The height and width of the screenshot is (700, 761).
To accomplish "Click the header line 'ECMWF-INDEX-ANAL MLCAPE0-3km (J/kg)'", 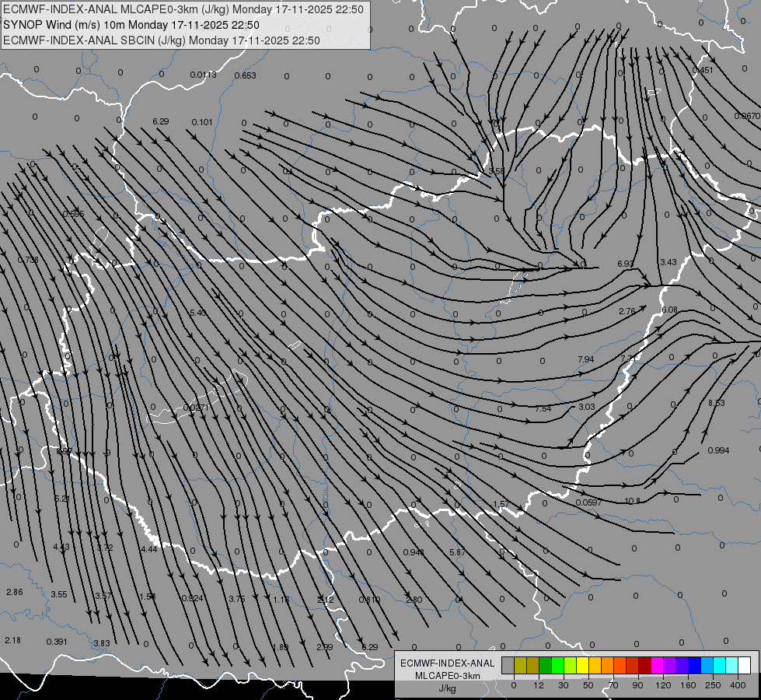I will click(x=183, y=9).
